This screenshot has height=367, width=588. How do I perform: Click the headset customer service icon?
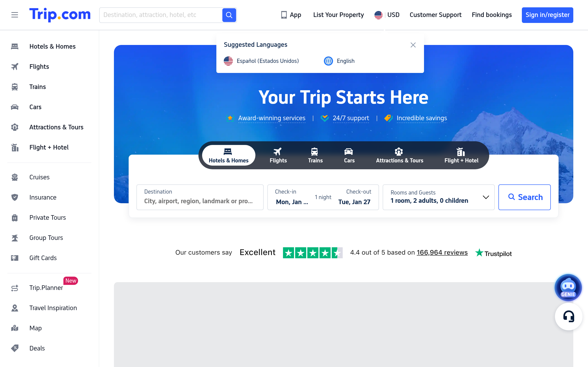coord(568,316)
